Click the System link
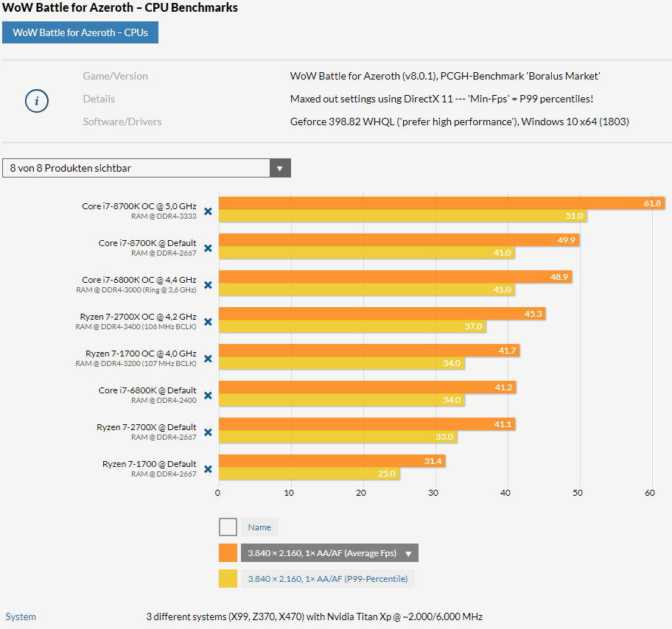 (21, 616)
